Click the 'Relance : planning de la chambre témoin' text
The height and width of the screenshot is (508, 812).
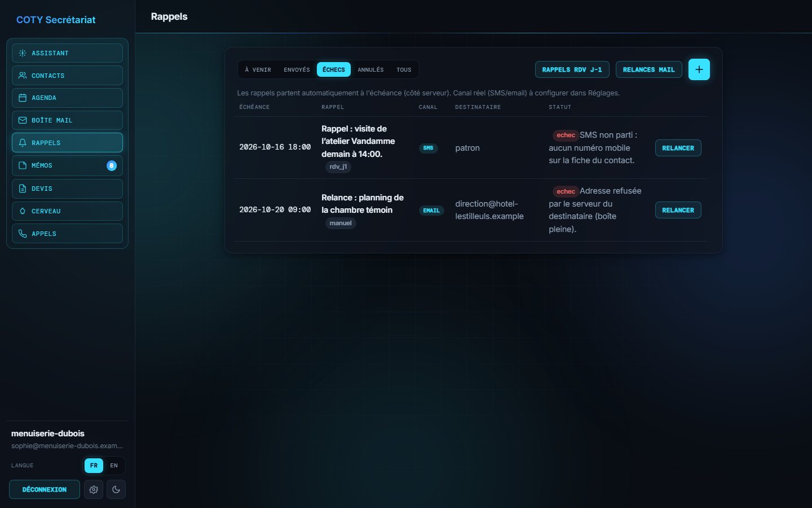pyautogui.click(x=363, y=204)
